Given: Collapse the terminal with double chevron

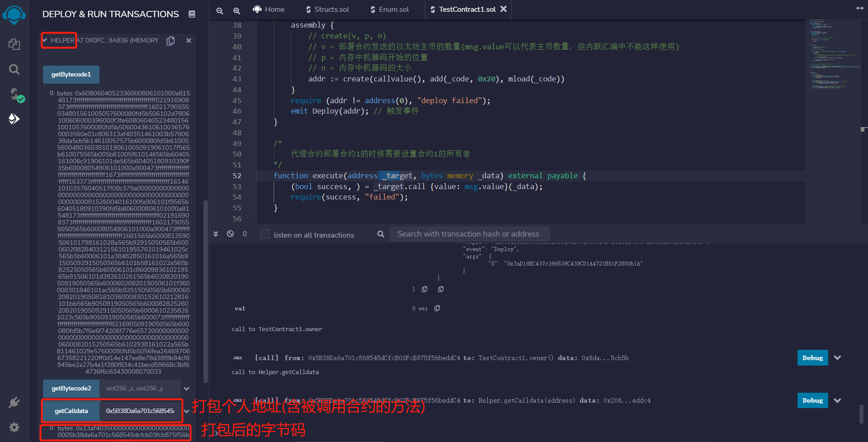Looking at the screenshot, I should [x=216, y=234].
